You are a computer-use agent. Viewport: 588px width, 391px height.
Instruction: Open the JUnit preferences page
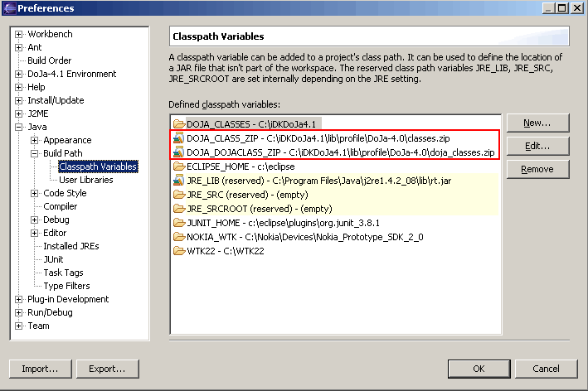(x=54, y=259)
